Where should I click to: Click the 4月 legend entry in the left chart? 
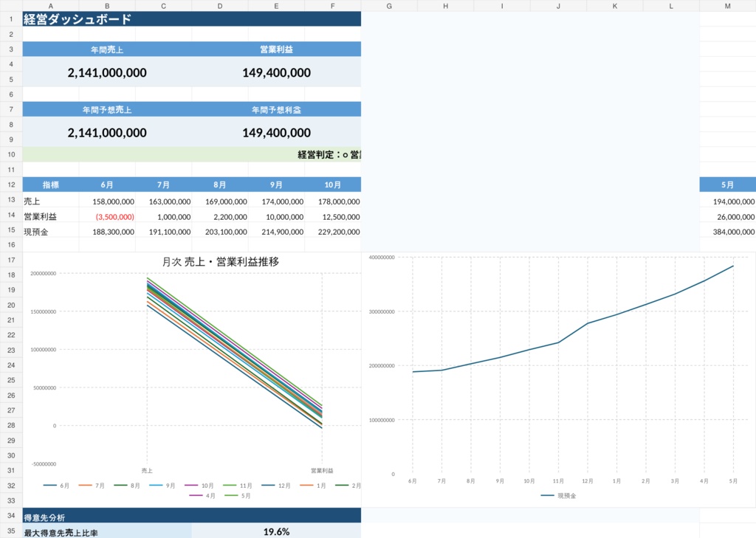[x=202, y=496]
